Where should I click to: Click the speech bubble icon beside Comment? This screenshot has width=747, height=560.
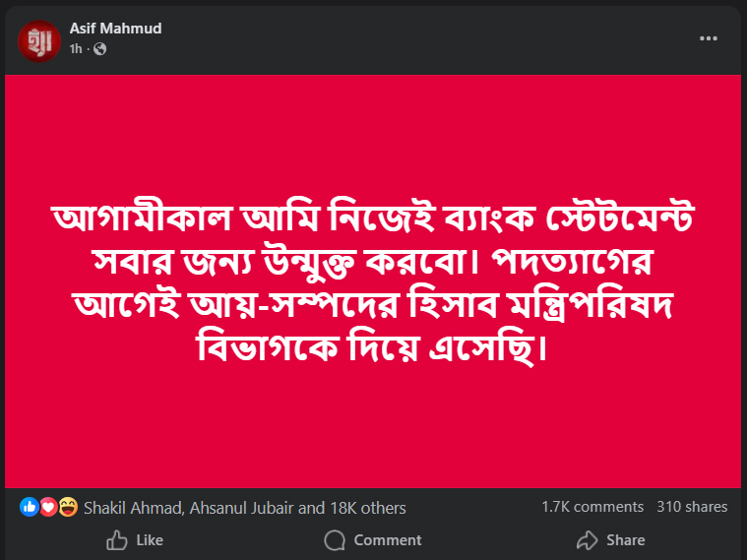(335, 539)
